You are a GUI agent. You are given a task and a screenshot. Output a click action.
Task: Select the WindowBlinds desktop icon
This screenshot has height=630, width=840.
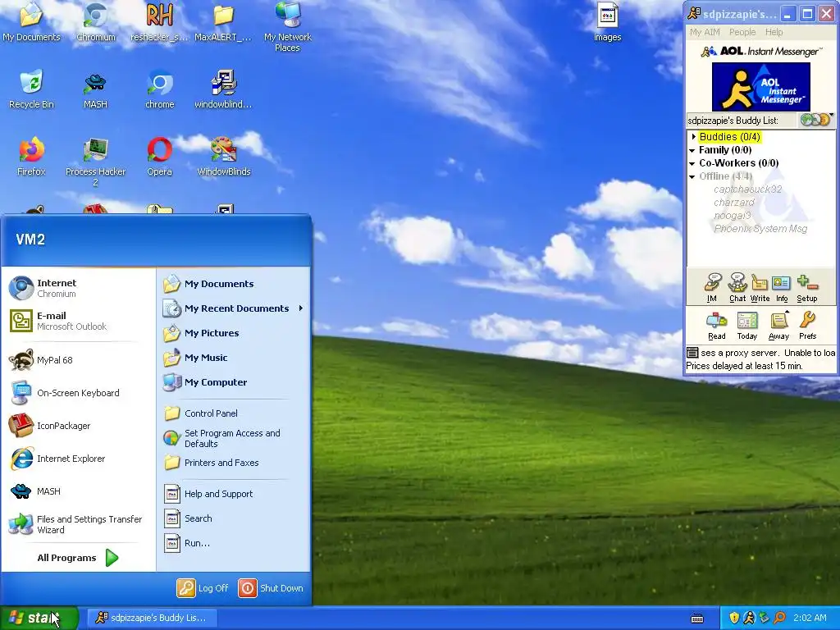point(223,157)
